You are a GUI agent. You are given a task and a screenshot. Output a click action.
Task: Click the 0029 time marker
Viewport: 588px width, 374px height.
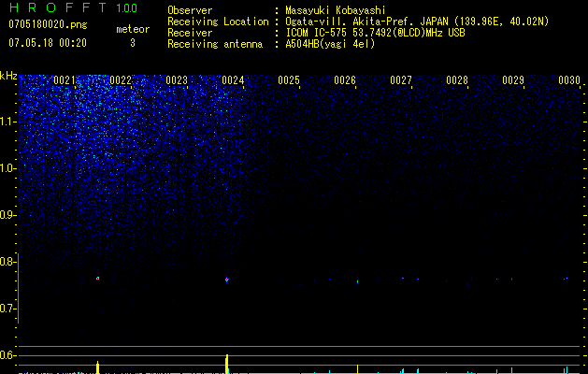tap(513, 80)
